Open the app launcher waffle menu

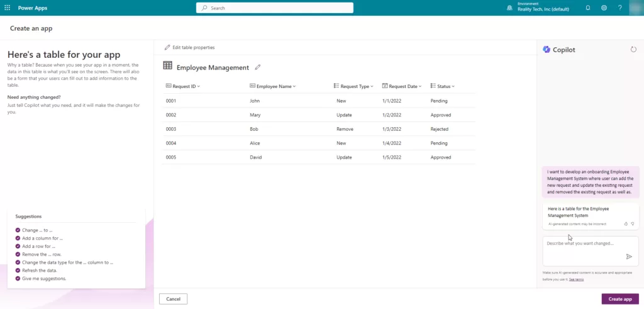7,8
